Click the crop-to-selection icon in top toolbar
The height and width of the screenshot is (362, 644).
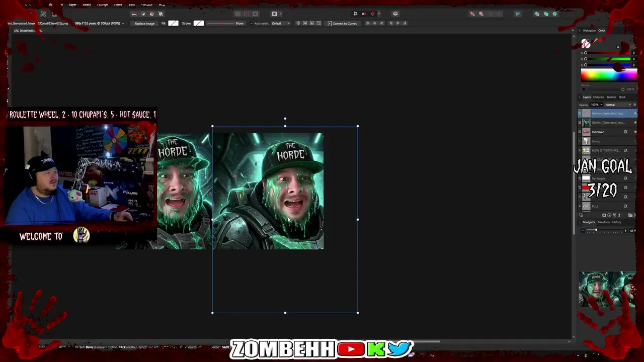coord(355,14)
